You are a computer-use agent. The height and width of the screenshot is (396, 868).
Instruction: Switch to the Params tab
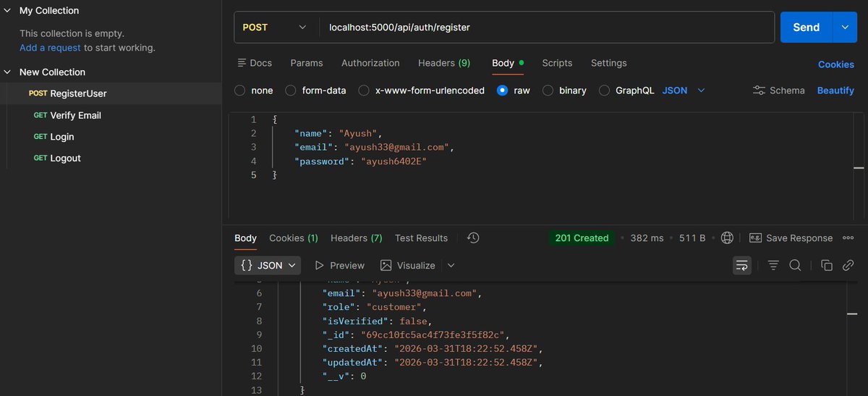click(307, 63)
